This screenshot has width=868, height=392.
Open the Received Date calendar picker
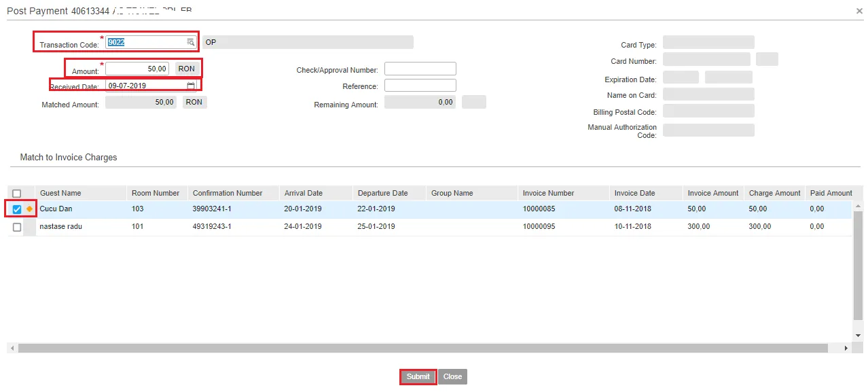pyautogui.click(x=191, y=86)
